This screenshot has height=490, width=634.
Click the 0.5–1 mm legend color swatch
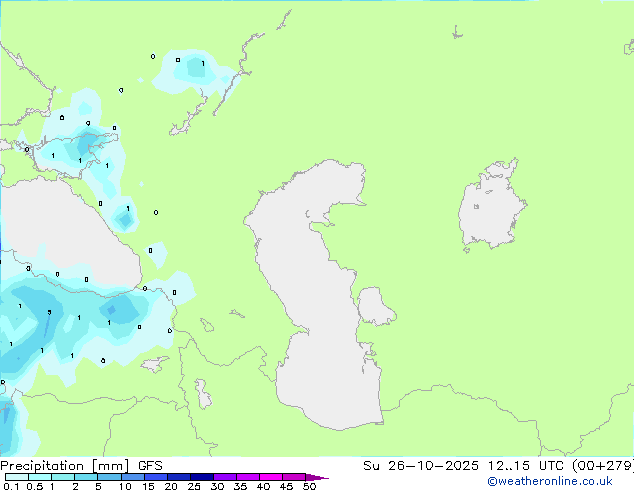coord(40,477)
